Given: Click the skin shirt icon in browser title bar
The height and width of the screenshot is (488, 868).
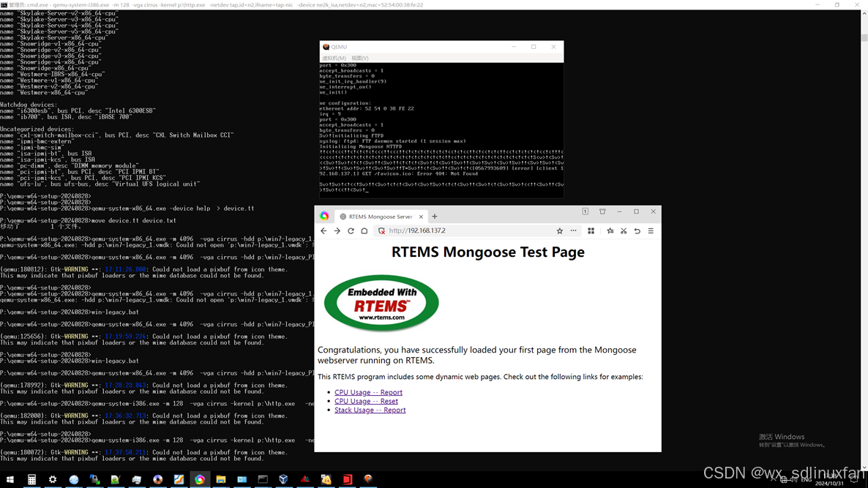Looking at the screenshot, I should [602, 211].
